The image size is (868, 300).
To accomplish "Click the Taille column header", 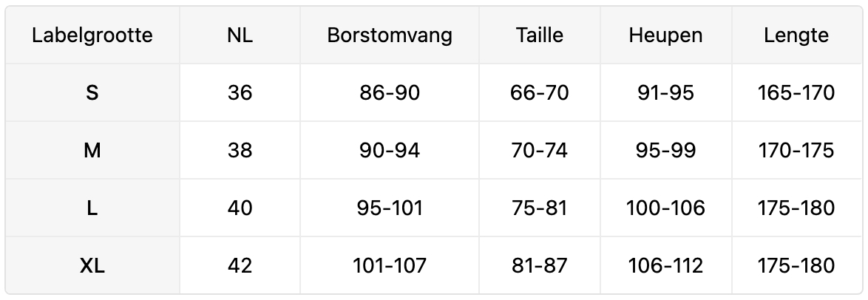I will click(x=540, y=35).
